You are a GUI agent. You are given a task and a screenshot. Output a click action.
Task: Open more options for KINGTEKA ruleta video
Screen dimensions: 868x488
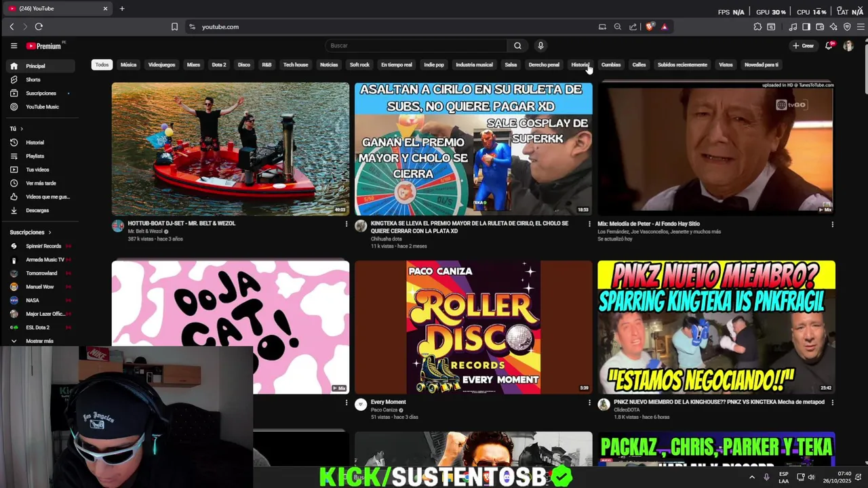tap(589, 224)
